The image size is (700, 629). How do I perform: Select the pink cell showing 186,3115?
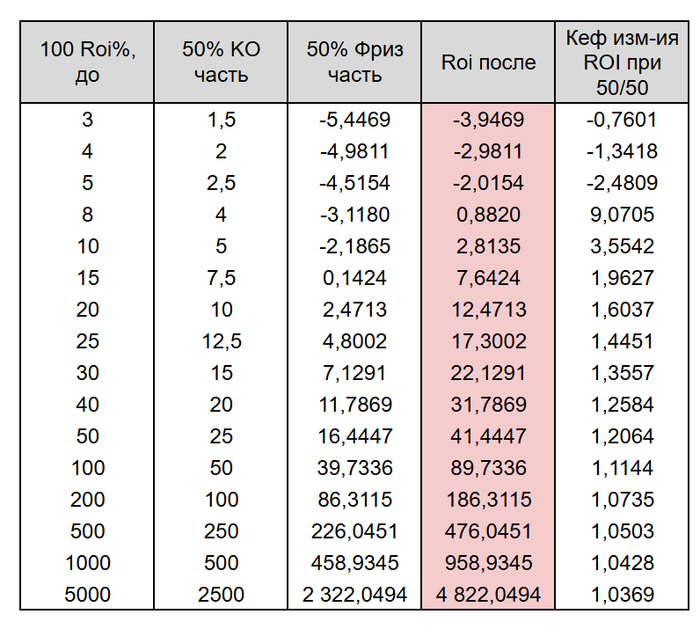[x=488, y=500]
